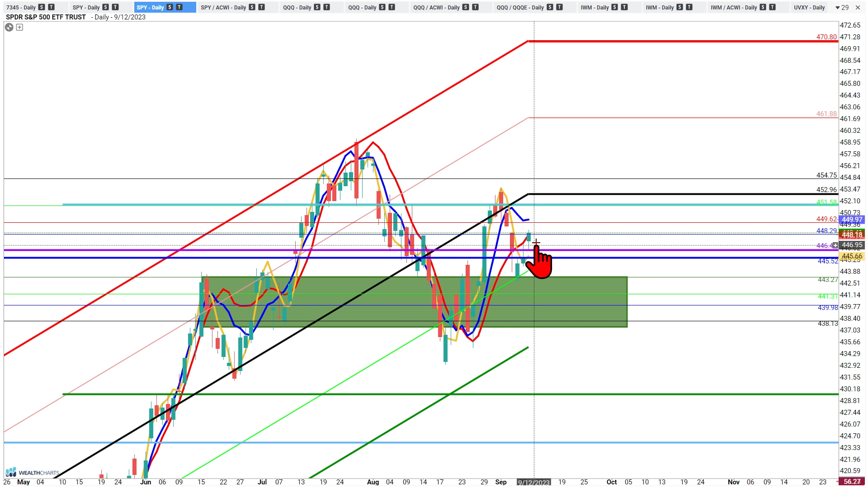Image resolution: width=868 pixels, height=488 pixels.
Task: Click the T icon on the highlighted SPY - Daily tab
Action: pos(179,7)
